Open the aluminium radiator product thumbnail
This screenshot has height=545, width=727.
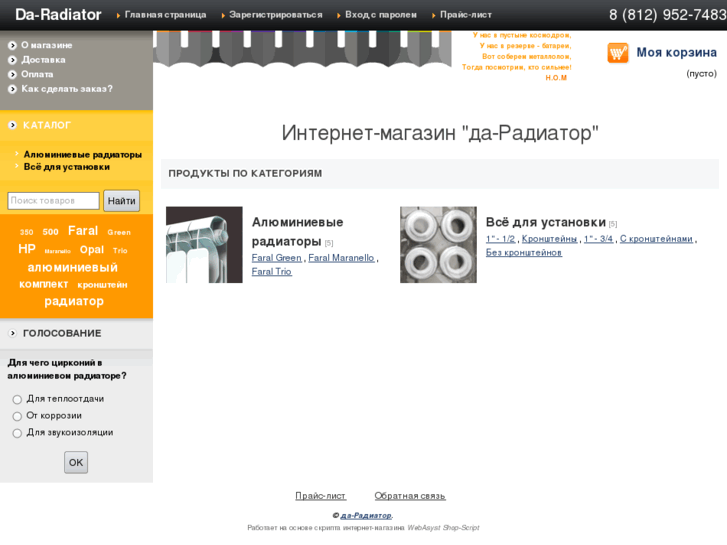(x=204, y=244)
